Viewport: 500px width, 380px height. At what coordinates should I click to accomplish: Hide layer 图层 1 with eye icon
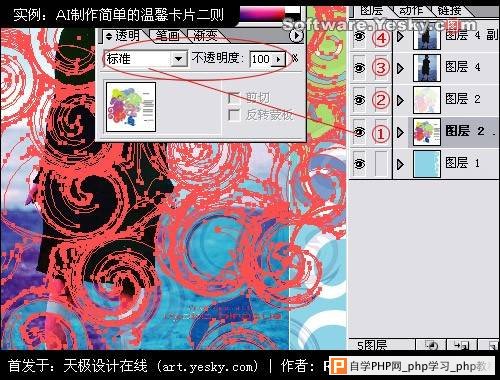(x=359, y=164)
